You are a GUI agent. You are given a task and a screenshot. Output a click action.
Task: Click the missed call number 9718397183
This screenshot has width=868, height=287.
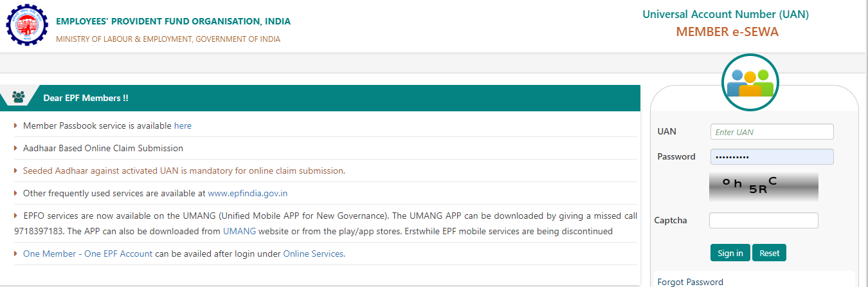[x=39, y=230]
